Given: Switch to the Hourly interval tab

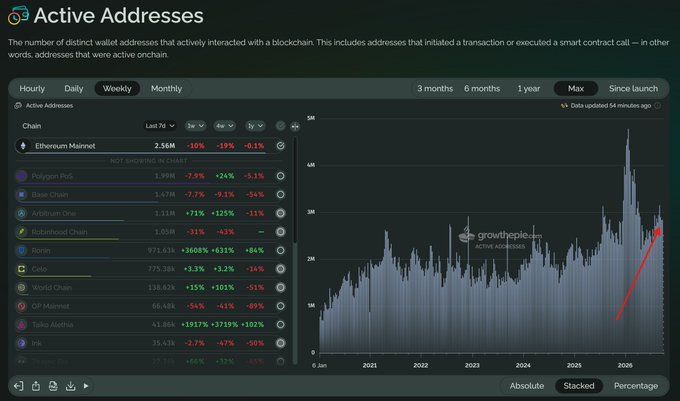Looking at the screenshot, I should click(x=32, y=88).
